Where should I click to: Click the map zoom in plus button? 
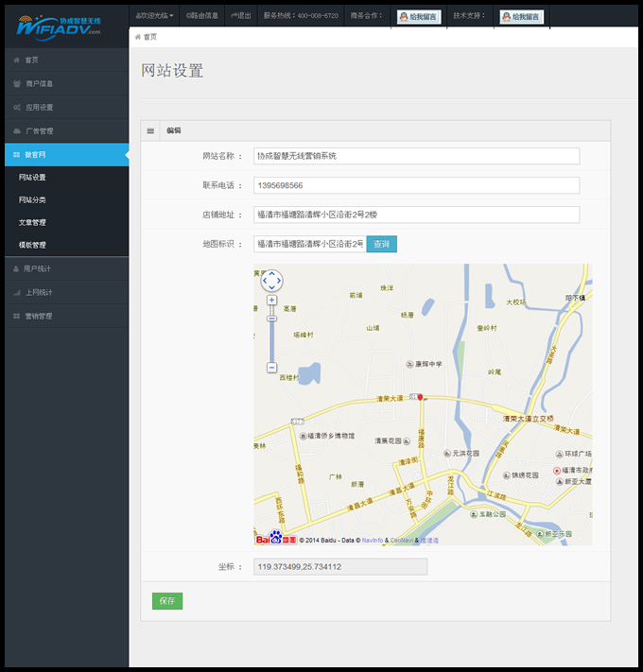pos(271,301)
